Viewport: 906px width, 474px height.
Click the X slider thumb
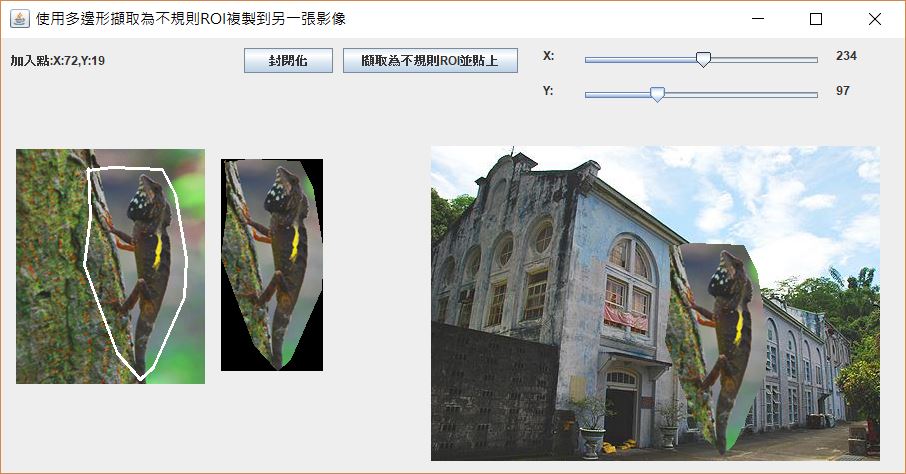pos(703,59)
